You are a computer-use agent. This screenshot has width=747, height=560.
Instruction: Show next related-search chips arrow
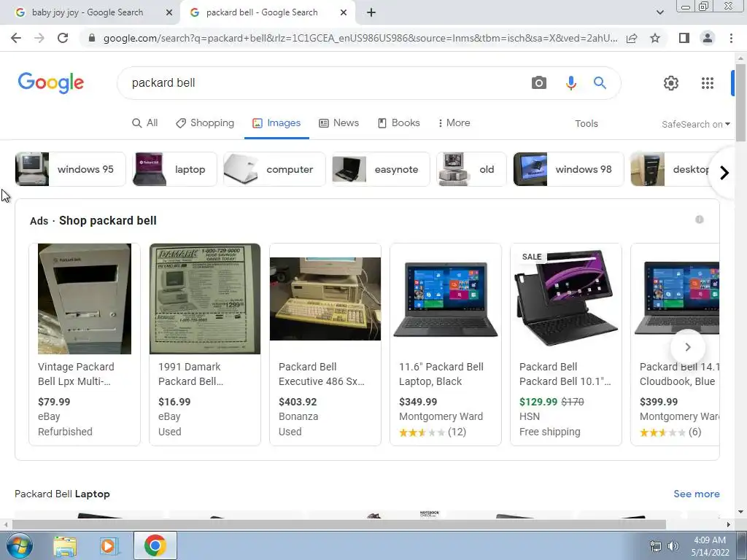point(724,172)
